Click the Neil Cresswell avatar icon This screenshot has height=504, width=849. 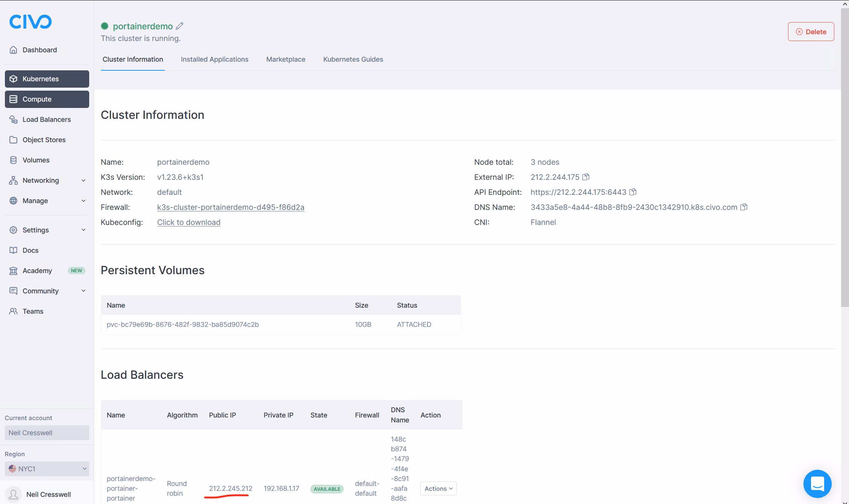[x=14, y=494]
